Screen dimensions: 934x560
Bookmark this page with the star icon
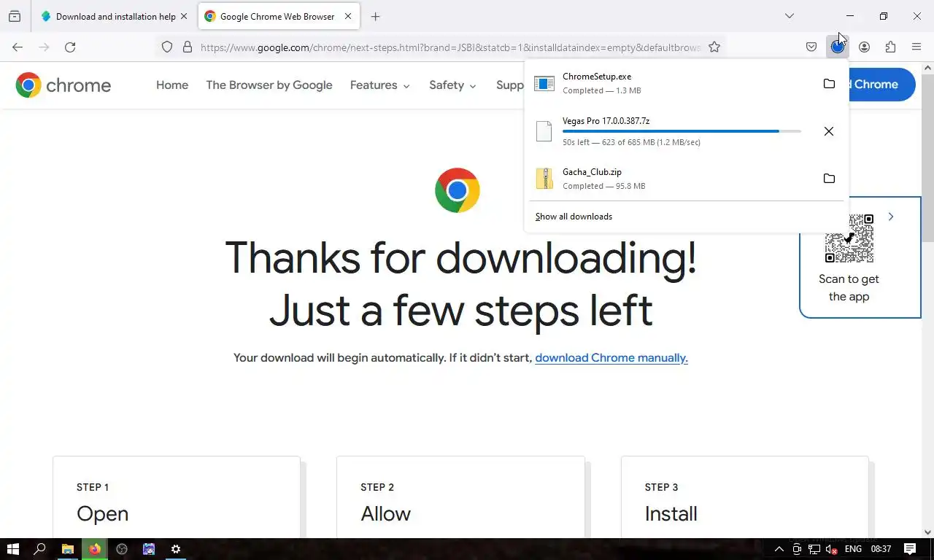pos(714,47)
